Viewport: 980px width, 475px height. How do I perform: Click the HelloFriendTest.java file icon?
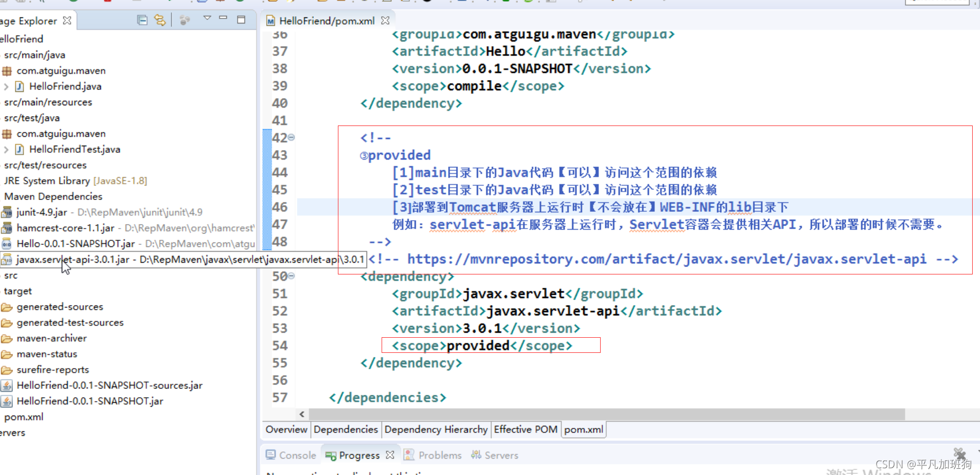point(20,150)
